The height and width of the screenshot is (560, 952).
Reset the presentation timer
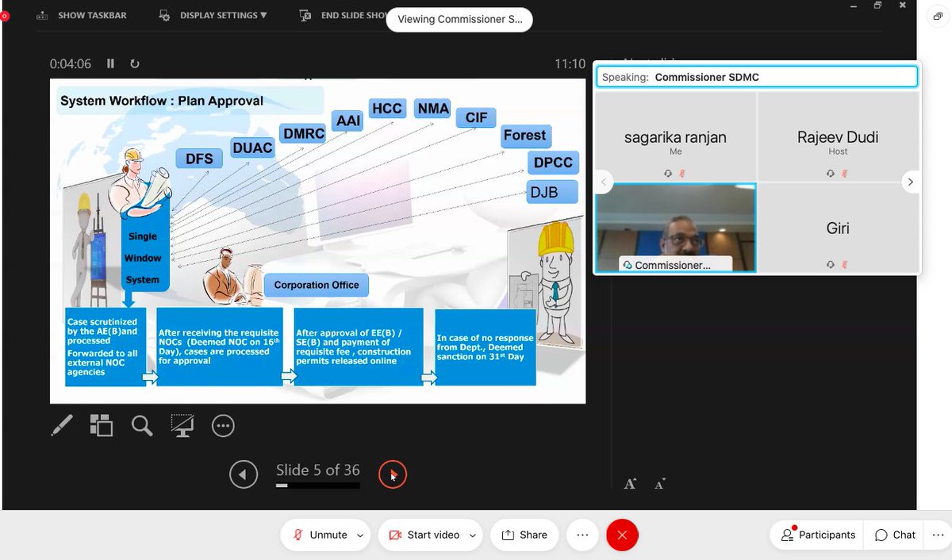click(x=134, y=63)
